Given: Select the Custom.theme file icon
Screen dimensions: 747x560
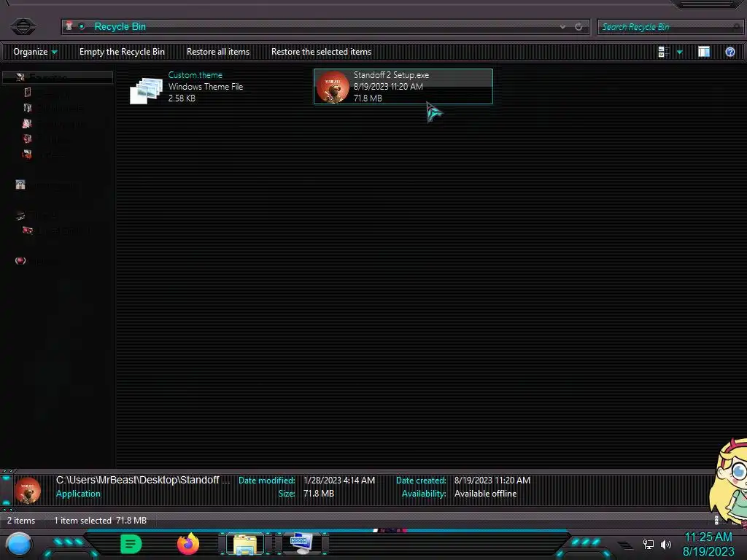Looking at the screenshot, I should (x=146, y=90).
